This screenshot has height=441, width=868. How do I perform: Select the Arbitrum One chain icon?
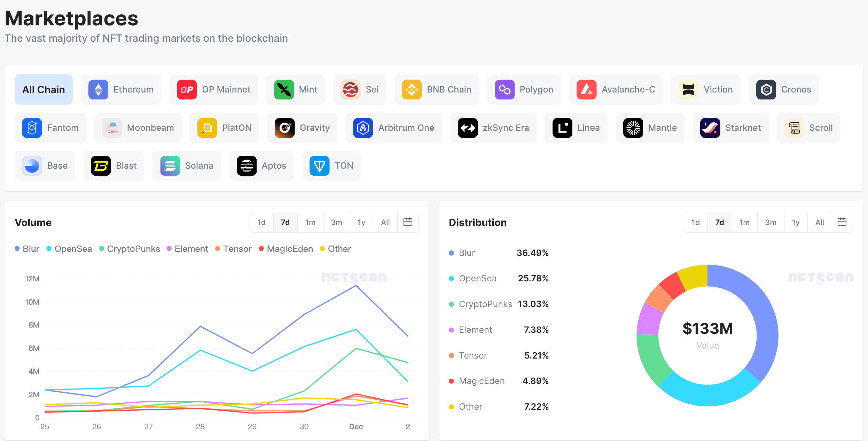[363, 128]
